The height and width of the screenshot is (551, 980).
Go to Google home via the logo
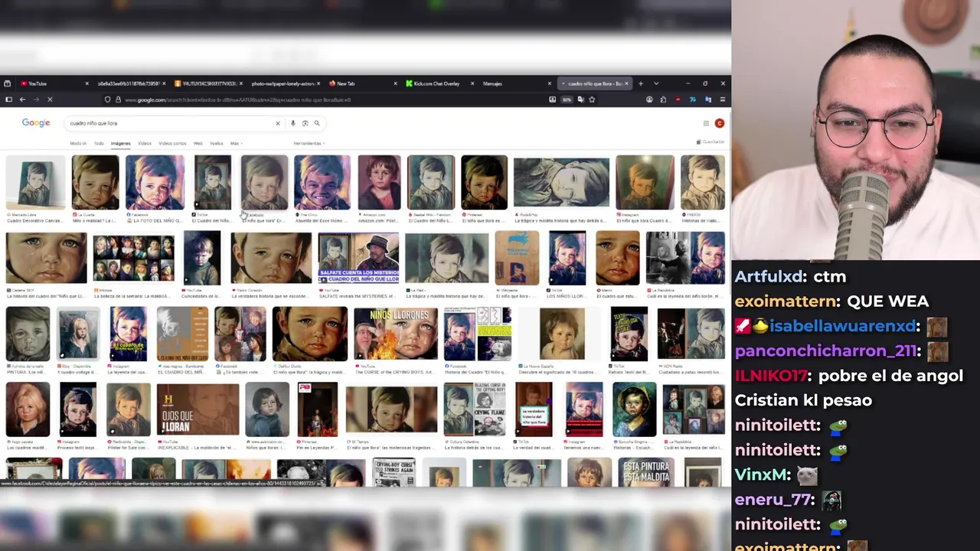tap(36, 122)
